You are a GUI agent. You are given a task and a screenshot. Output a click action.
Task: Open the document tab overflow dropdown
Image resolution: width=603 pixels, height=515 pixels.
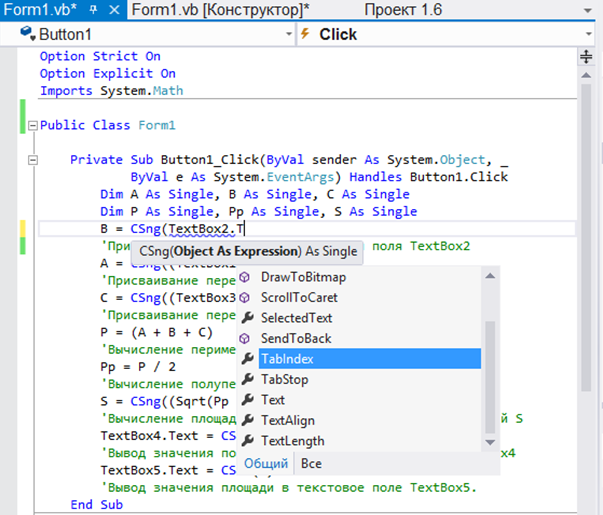[588, 10]
